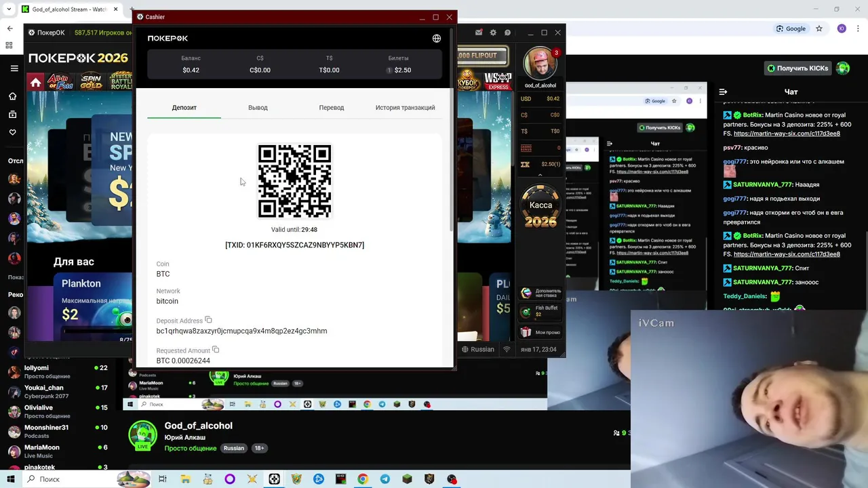Open Minecraft block icon on taskbar

[407, 479]
